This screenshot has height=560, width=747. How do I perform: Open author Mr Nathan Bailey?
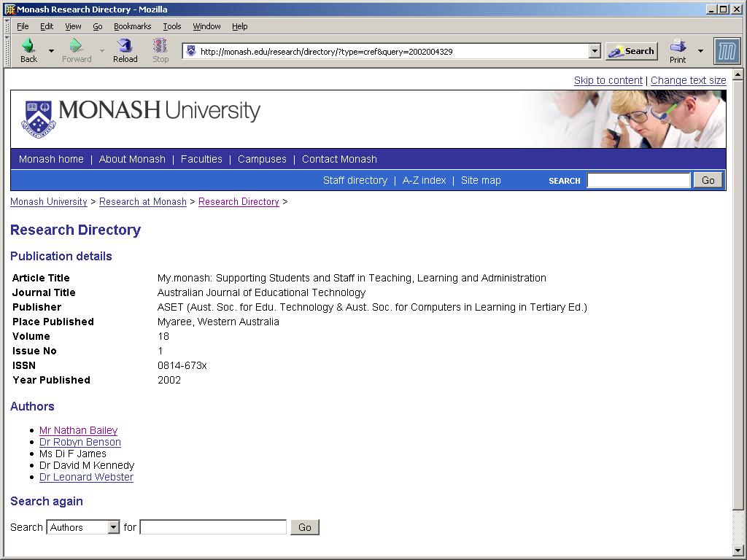click(x=78, y=430)
